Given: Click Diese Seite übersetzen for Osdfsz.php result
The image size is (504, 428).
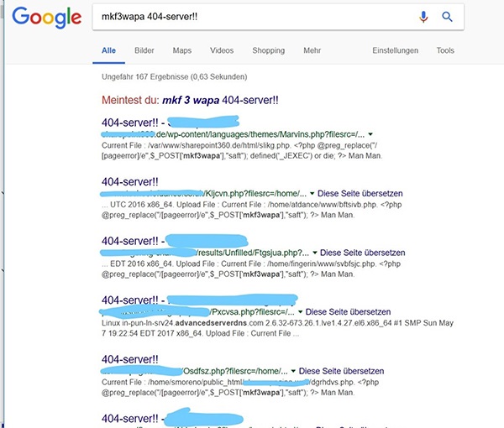Looking at the screenshot, I should pos(341,371).
